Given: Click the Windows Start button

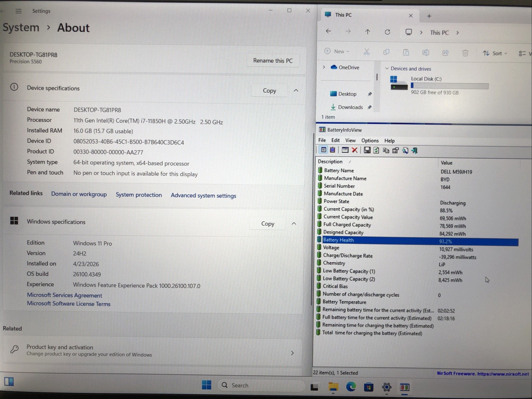Looking at the screenshot, I should (206, 385).
